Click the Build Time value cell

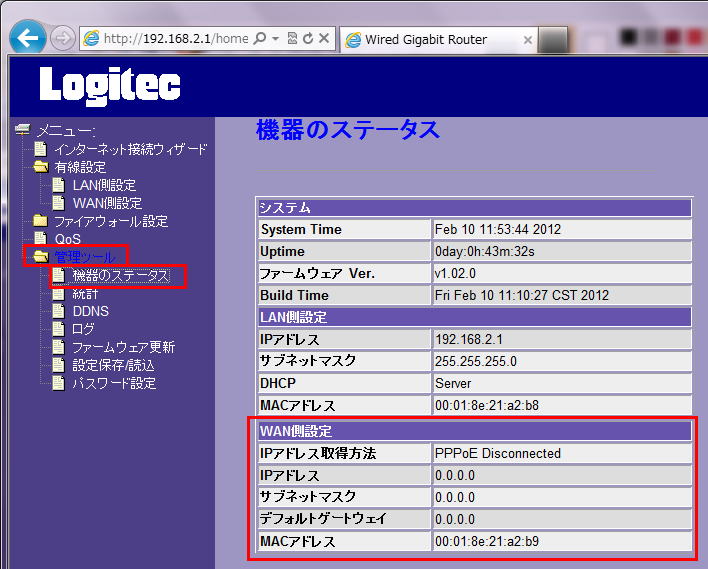[562, 295]
